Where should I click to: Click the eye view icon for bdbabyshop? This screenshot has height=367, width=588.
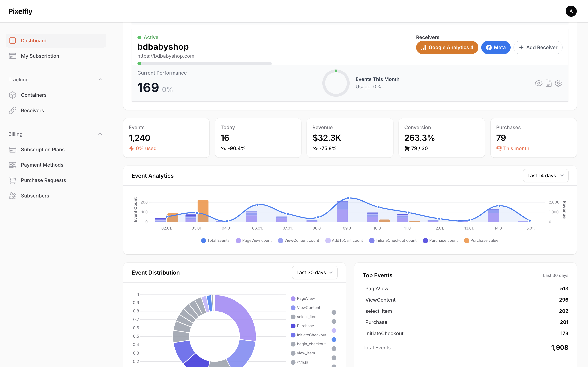[x=538, y=83]
